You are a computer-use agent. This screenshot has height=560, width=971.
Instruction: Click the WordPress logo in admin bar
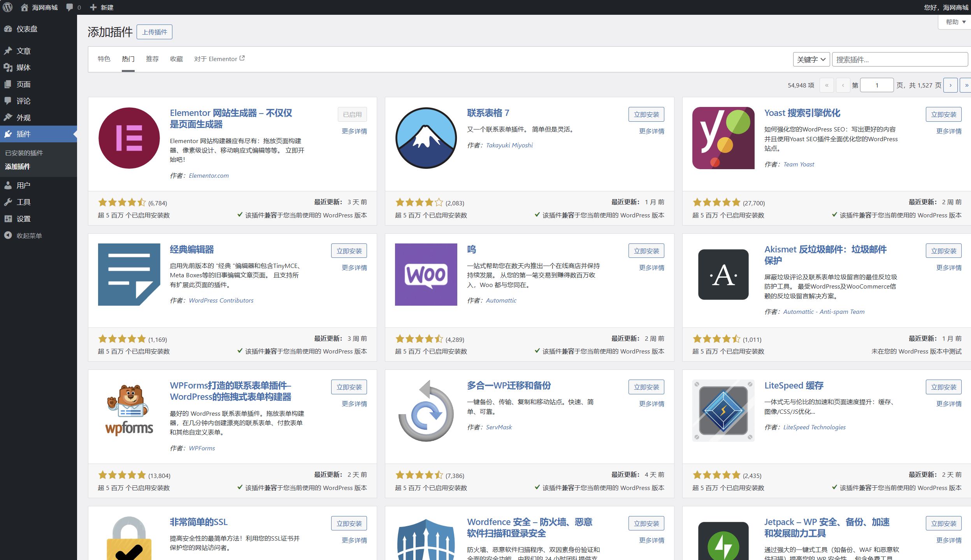(7, 7)
